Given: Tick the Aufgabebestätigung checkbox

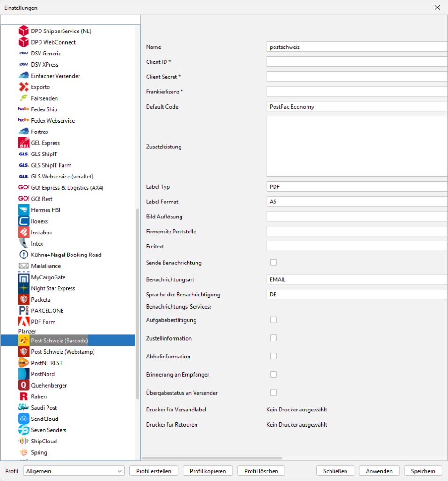Looking at the screenshot, I should click(x=273, y=320).
